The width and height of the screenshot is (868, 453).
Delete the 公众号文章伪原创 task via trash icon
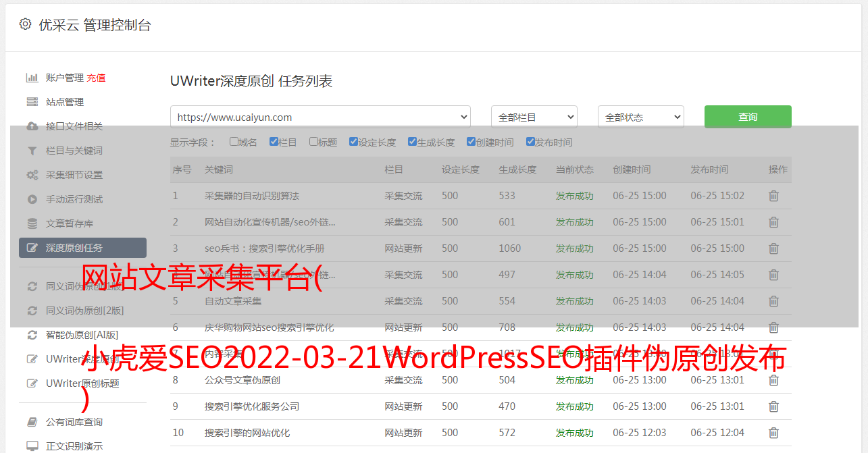tap(773, 380)
